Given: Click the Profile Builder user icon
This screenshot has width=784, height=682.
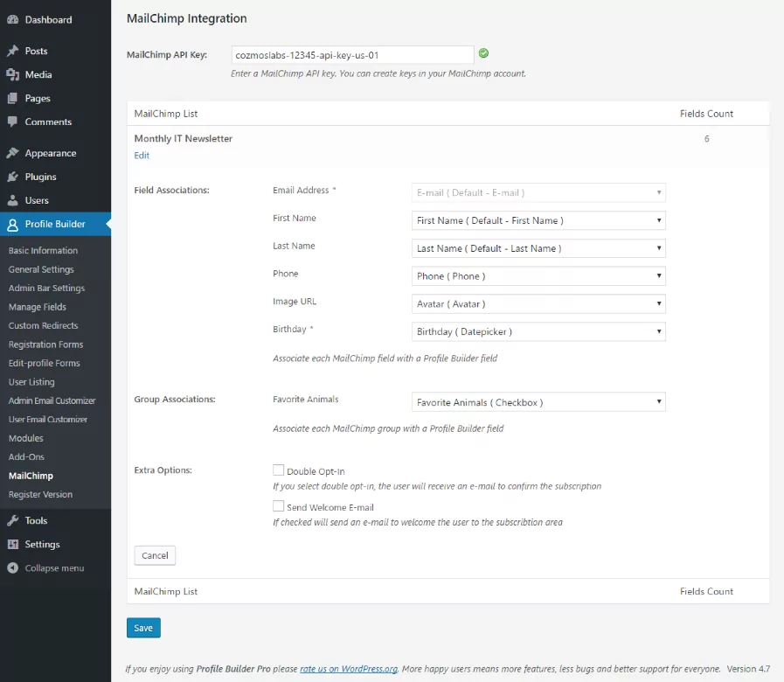Looking at the screenshot, I should (x=13, y=225).
